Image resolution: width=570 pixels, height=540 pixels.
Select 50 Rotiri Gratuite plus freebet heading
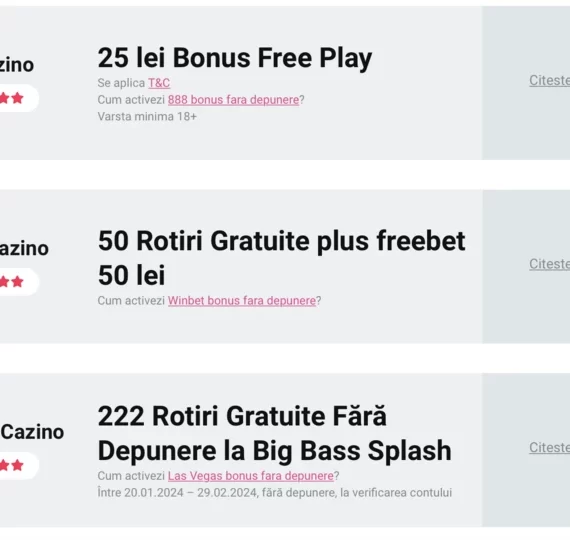(x=281, y=258)
